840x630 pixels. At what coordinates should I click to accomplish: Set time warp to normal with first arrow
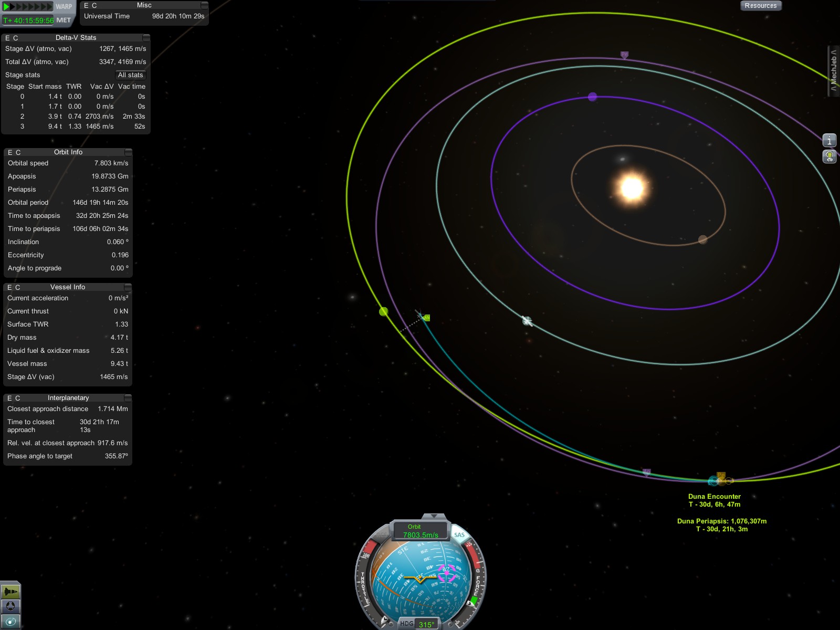tap(6, 7)
